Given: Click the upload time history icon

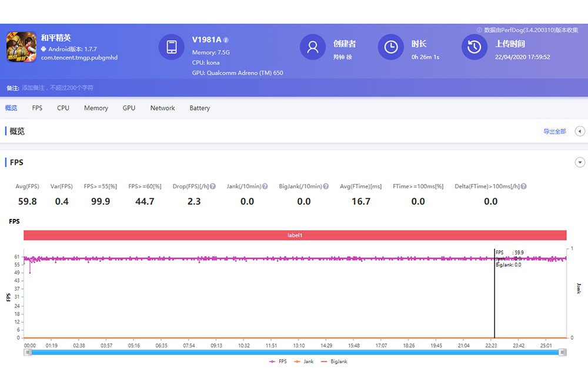Looking at the screenshot, I should [475, 47].
